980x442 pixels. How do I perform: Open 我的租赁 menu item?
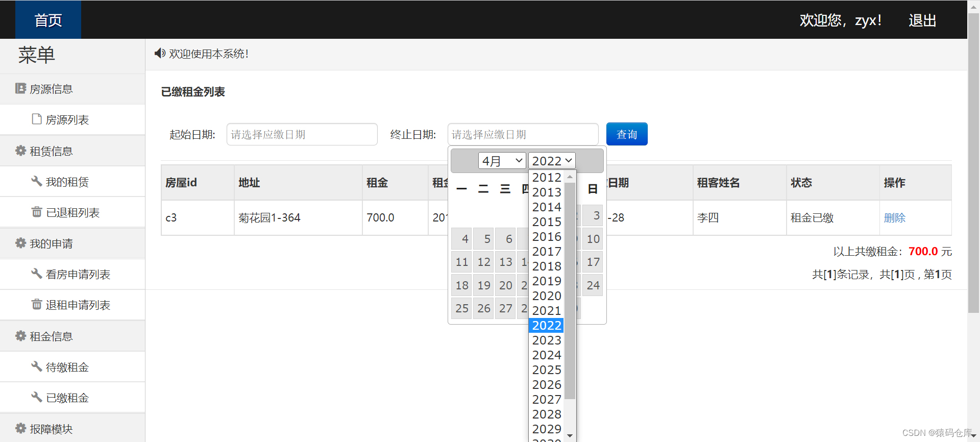tap(72, 182)
